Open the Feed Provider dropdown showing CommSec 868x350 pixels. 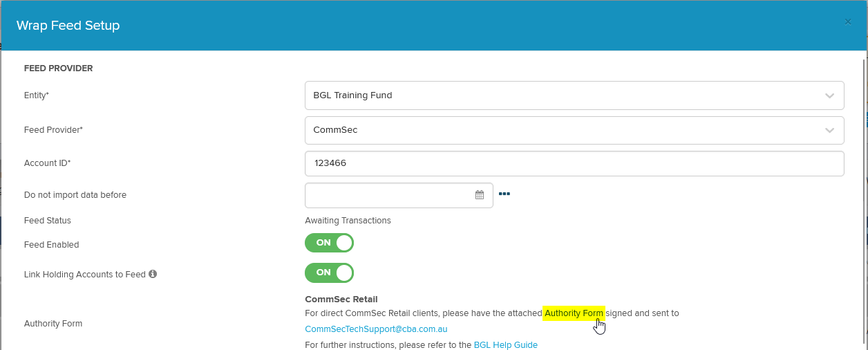[574, 130]
